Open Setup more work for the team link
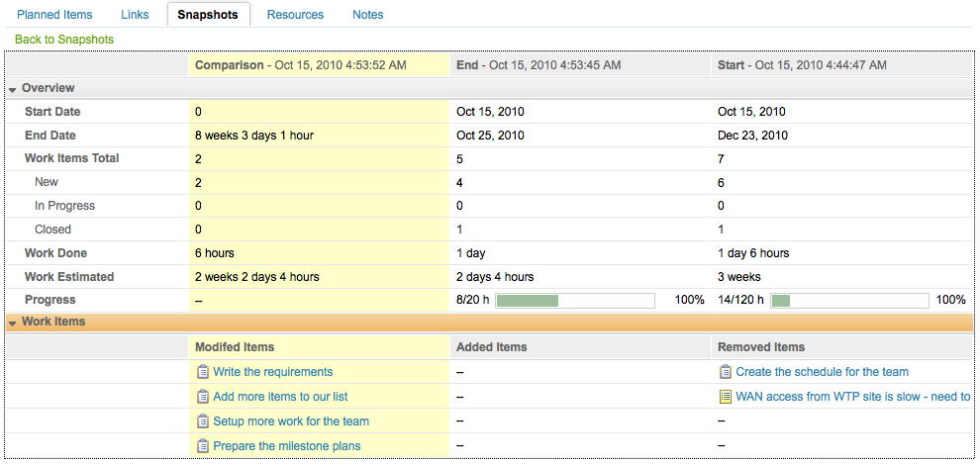 click(x=291, y=421)
